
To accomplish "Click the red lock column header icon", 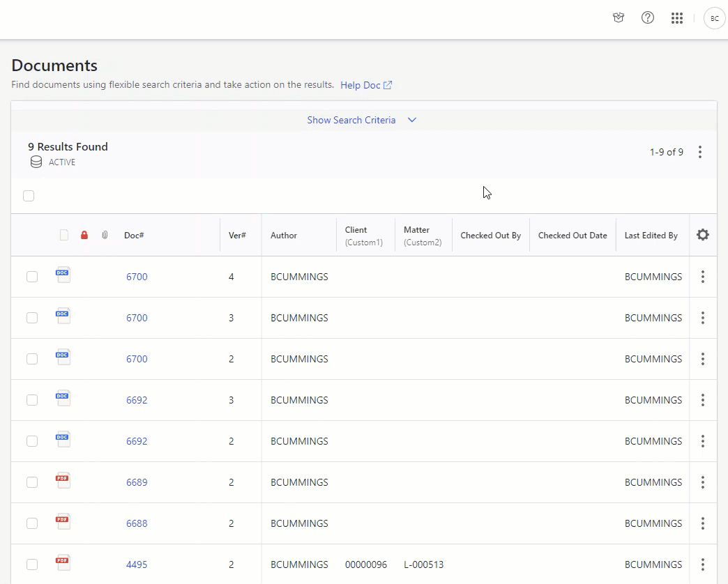I will [x=84, y=236].
